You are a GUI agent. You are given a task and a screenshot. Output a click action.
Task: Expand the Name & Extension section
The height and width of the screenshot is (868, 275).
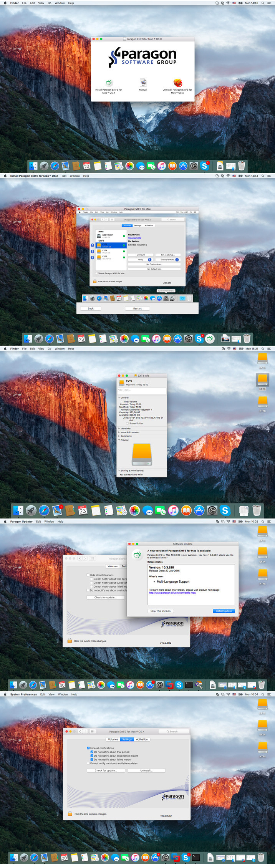tap(119, 432)
